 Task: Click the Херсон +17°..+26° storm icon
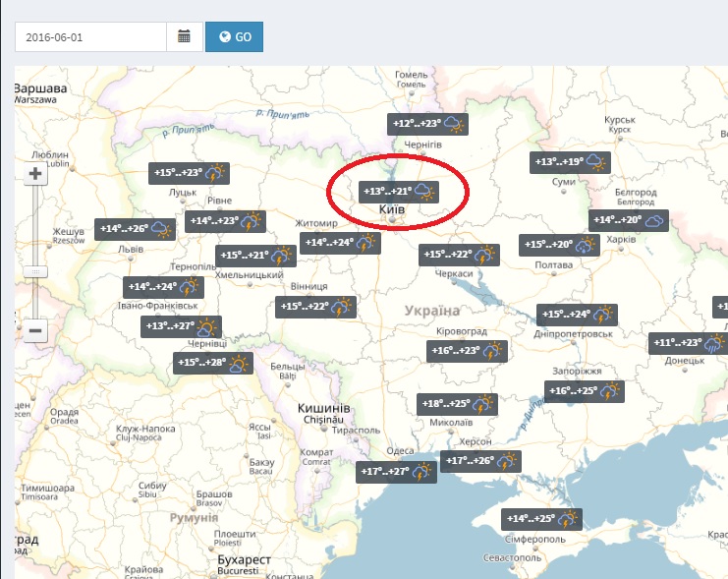pyautogui.click(x=507, y=461)
